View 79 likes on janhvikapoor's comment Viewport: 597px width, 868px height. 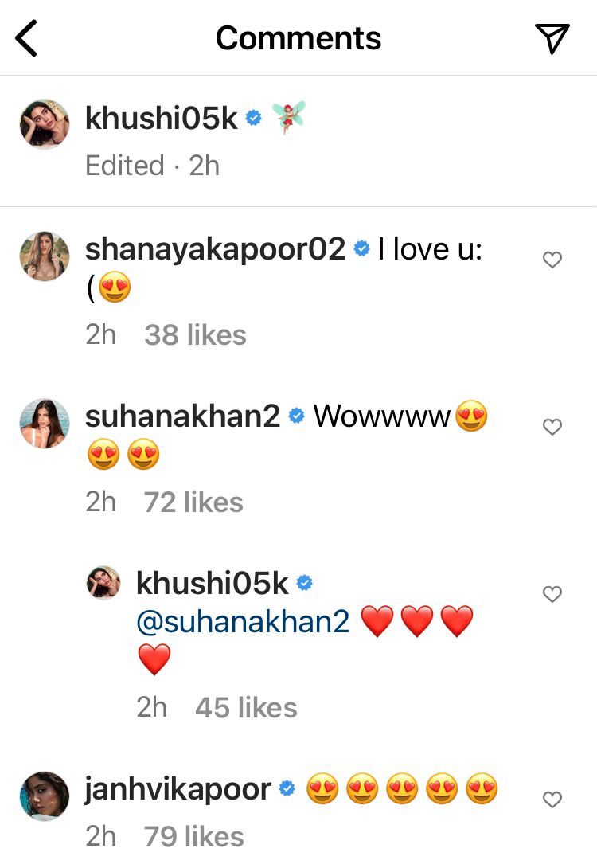tap(193, 836)
